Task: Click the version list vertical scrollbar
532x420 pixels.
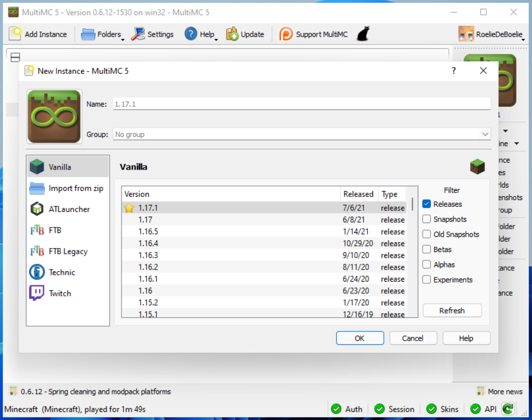Action: pyautogui.click(x=412, y=256)
